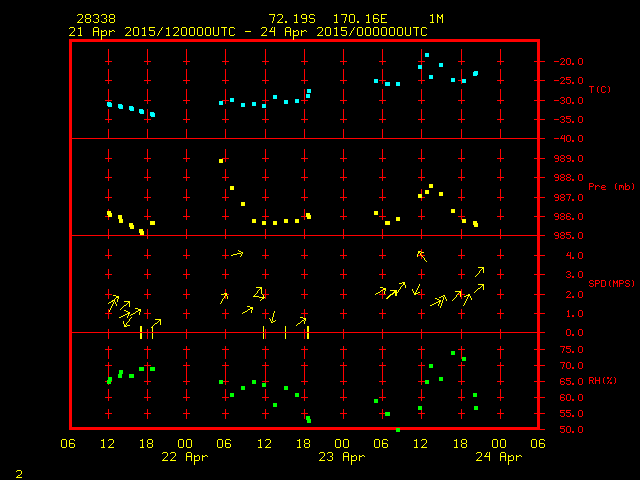The width and height of the screenshot is (640, 480).
Task: Click the -40.0 temperature scale value
Action: (x=567, y=139)
